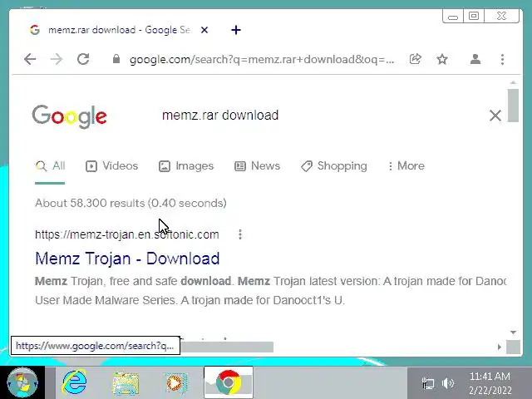Switch to News results tab
The height and width of the screenshot is (399, 532).
click(x=257, y=166)
